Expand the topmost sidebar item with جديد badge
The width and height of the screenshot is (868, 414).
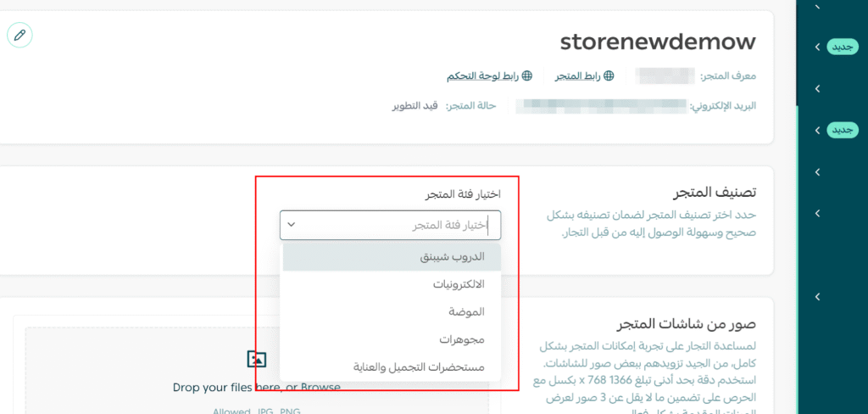817,48
